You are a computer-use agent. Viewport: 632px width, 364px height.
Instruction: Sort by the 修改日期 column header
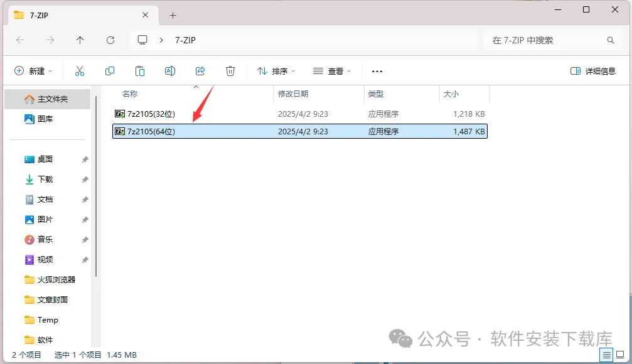pyautogui.click(x=293, y=94)
